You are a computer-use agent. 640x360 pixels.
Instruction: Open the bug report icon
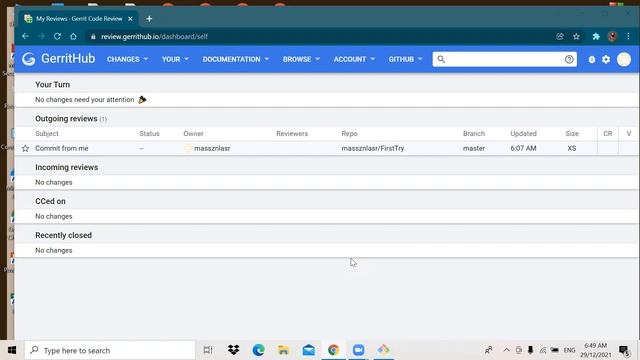(592, 60)
